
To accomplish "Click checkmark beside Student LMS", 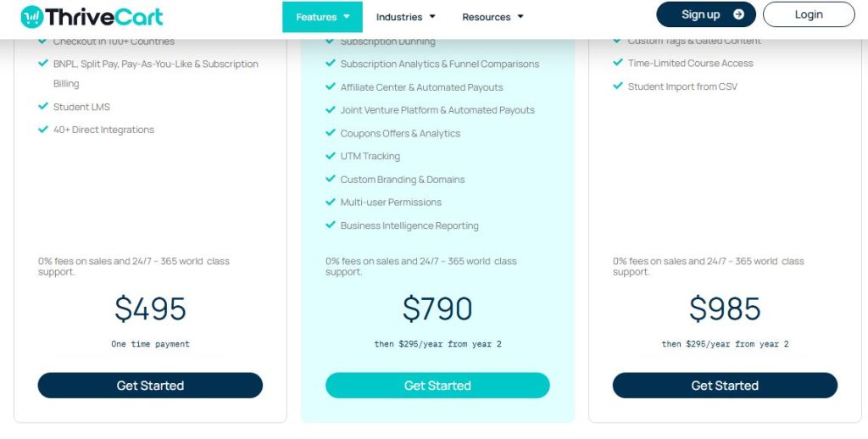I will pyautogui.click(x=43, y=106).
